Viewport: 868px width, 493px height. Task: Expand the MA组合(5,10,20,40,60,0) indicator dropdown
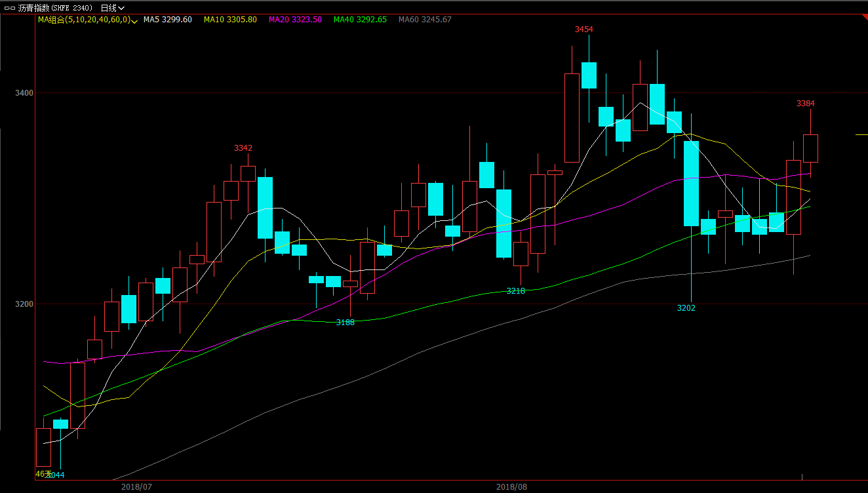pyautogui.click(x=87, y=20)
